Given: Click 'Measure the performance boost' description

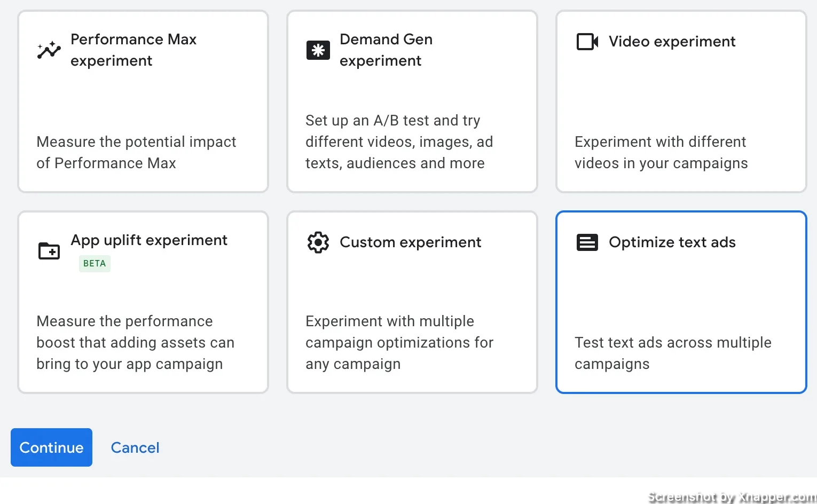Looking at the screenshot, I should [x=135, y=342].
